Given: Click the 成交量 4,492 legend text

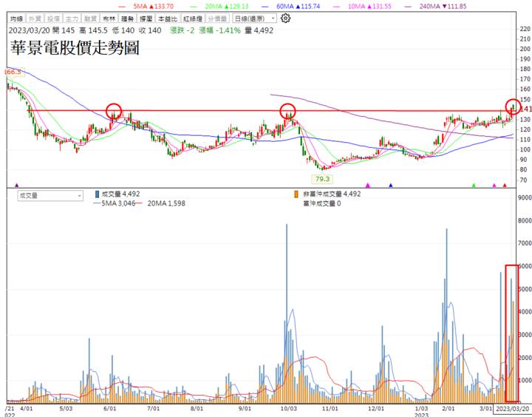Looking at the screenshot, I should pyautogui.click(x=120, y=194).
